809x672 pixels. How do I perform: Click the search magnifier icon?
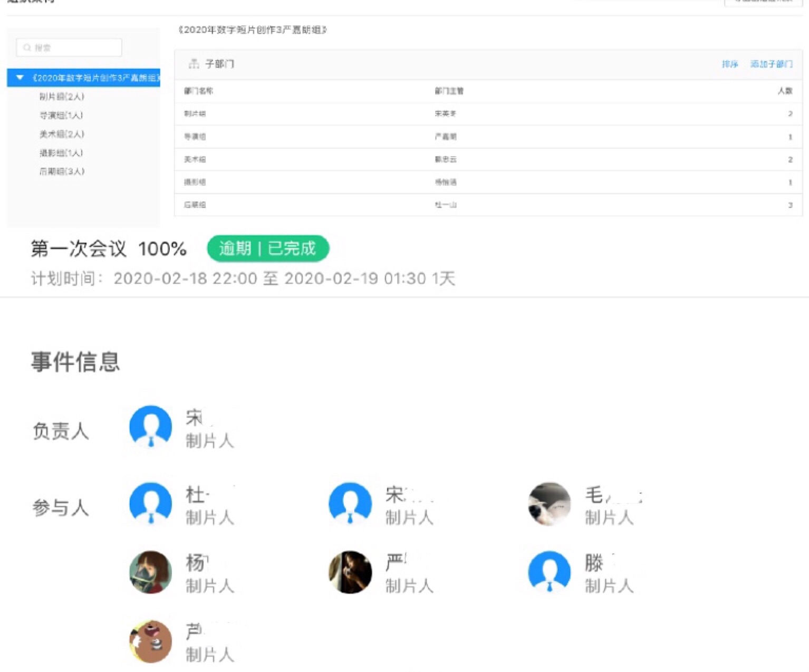click(x=27, y=48)
